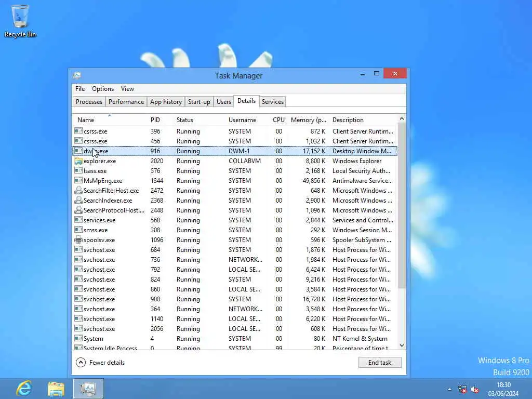
Task: Click the SearchFilterHost.exe process icon
Action: (x=78, y=190)
